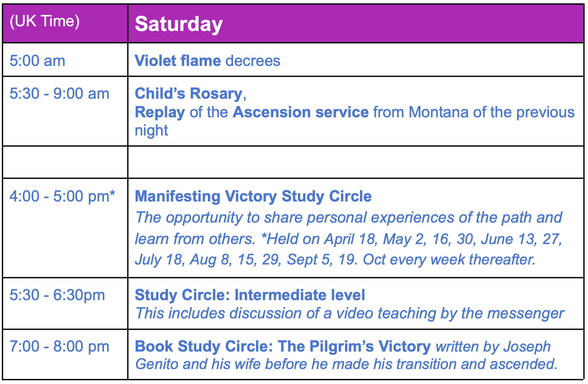Click the Child's Rosary text
The height and width of the screenshot is (384, 588).
click(189, 94)
